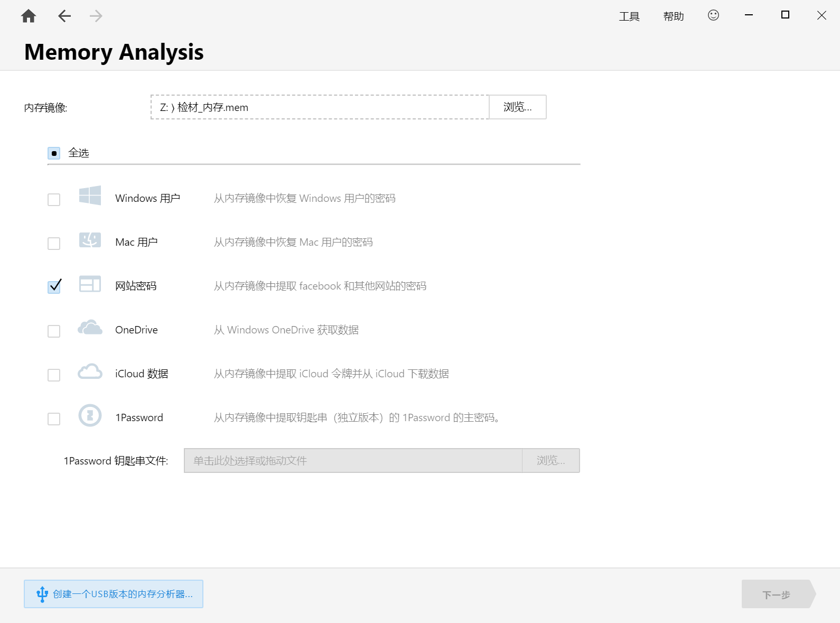This screenshot has width=840, height=623.
Task: Click the OneDrive cloud icon
Action: [90, 328]
